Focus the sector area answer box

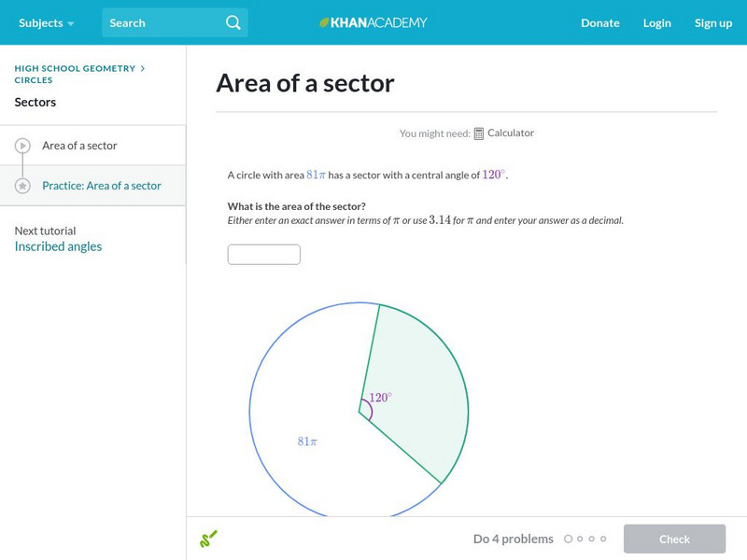(x=264, y=254)
